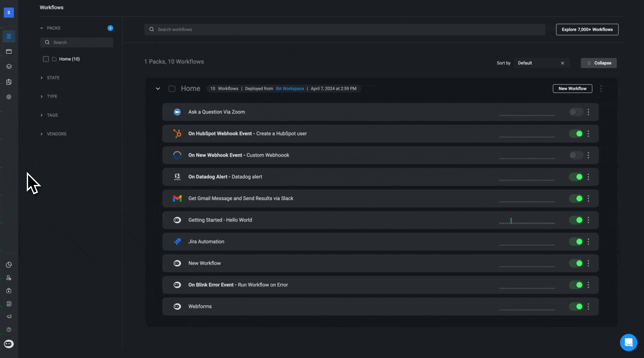Click Explore 7,000+ Workflows button
Viewport: 644px width, 358px height.
[587, 30]
